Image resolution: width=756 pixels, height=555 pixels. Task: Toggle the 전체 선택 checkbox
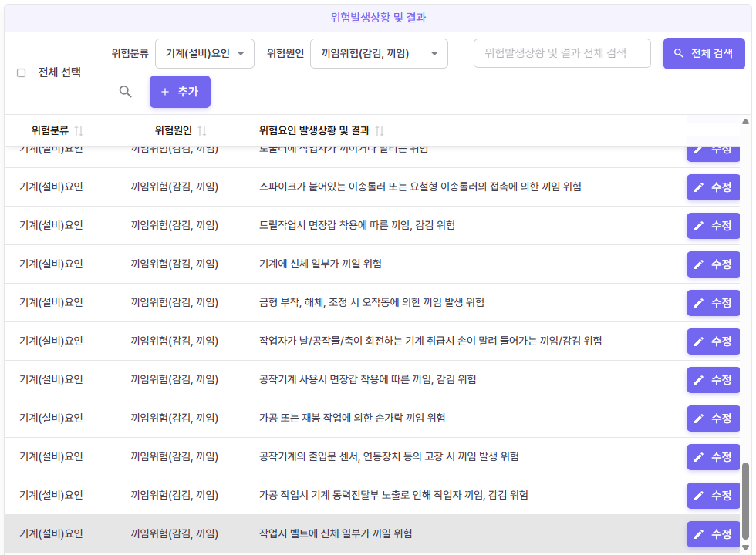click(x=22, y=72)
